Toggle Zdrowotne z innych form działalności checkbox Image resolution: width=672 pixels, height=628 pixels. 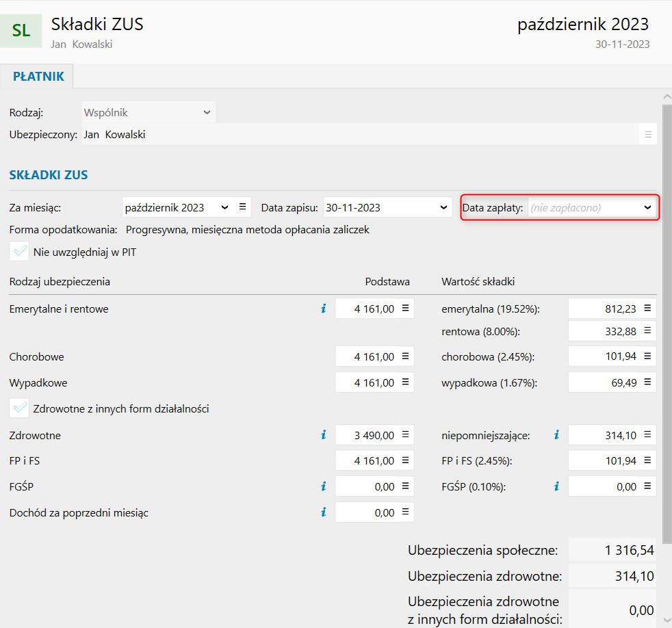pyautogui.click(x=20, y=408)
